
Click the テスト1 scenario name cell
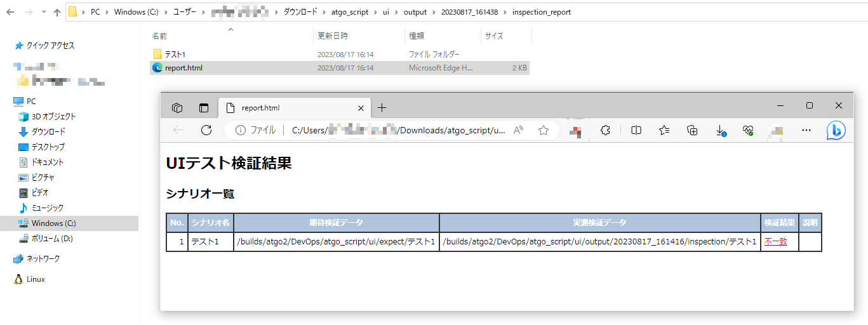click(211, 242)
